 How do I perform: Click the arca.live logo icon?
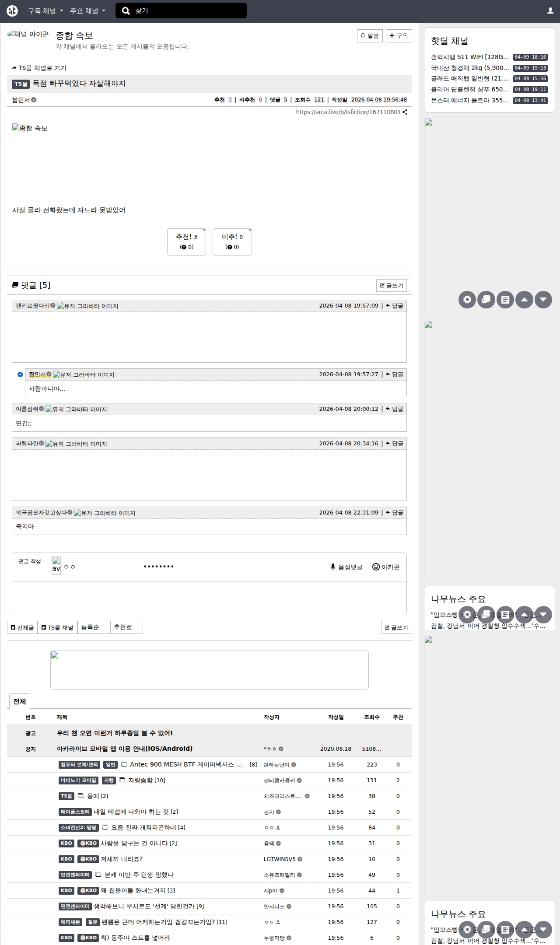point(12,11)
